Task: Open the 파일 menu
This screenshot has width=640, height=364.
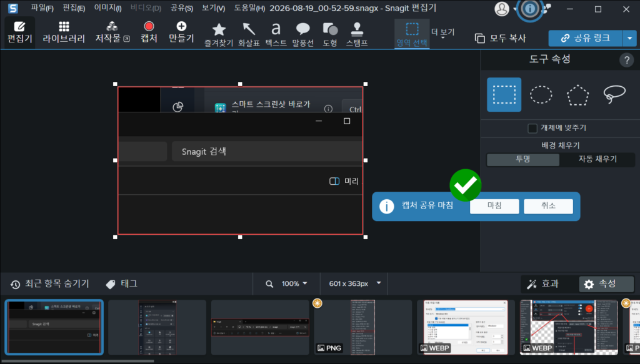Action: (42, 8)
